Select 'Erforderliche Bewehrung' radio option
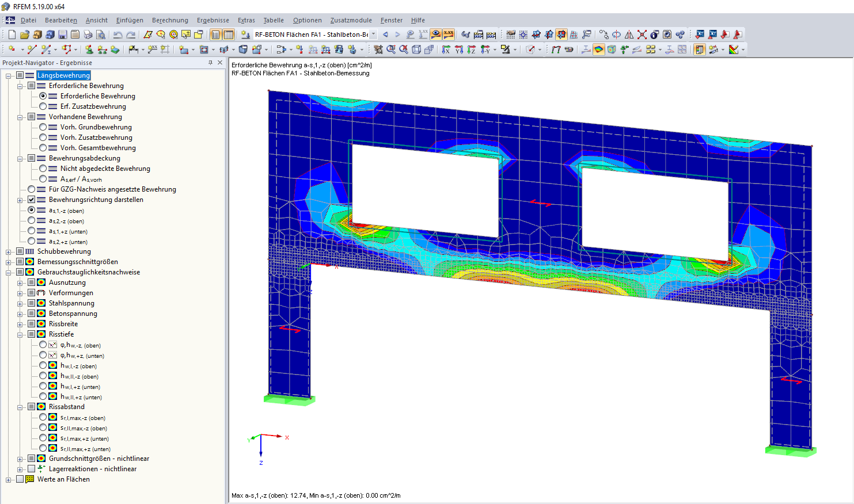The image size is (854, 504). [x=43, y=96]
